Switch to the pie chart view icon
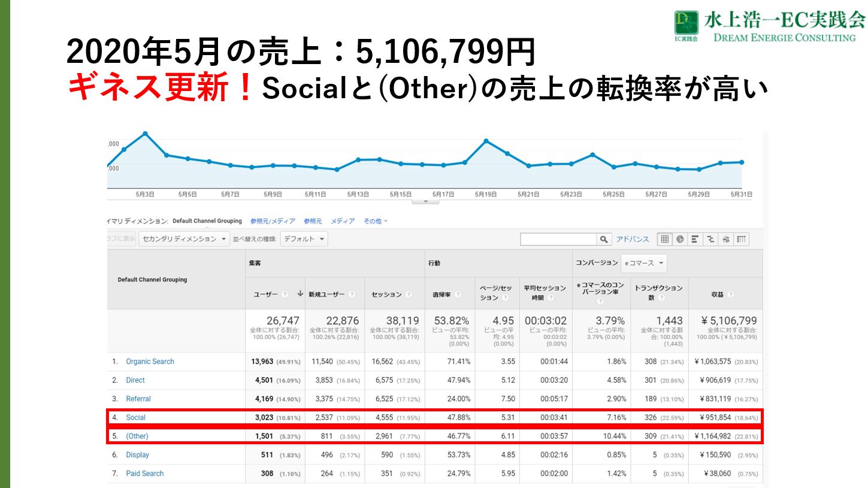This screenshot has width=868, height=488. click(x=681, y=240)
